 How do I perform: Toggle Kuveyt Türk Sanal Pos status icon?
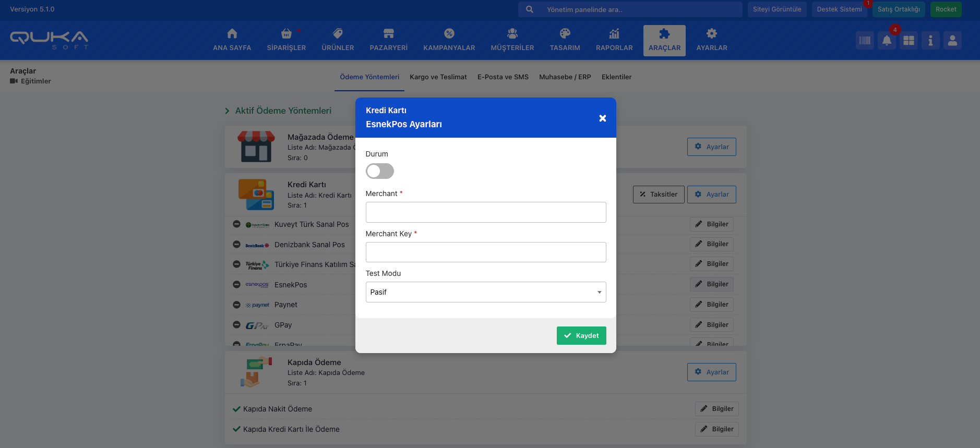236,224
